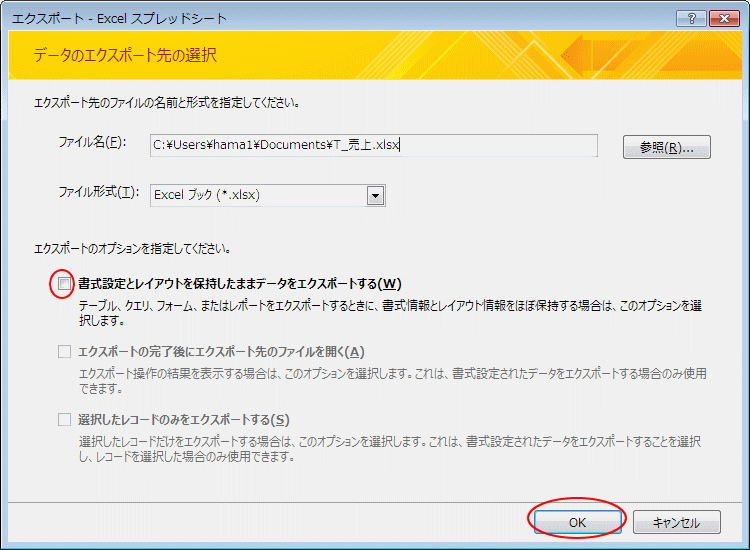This screenshot has height=550, width=750.
Task: Close the export dialog window
Action: point(724,18)
